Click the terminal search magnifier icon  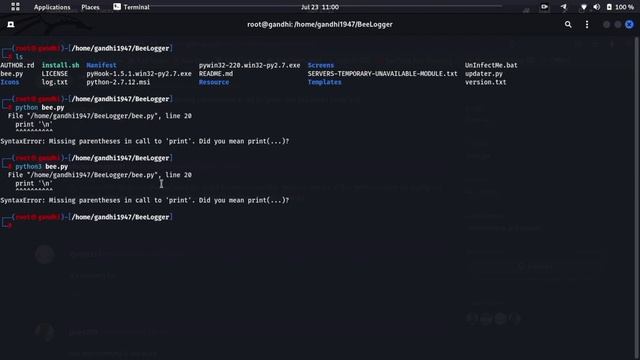tap(568, 24)
